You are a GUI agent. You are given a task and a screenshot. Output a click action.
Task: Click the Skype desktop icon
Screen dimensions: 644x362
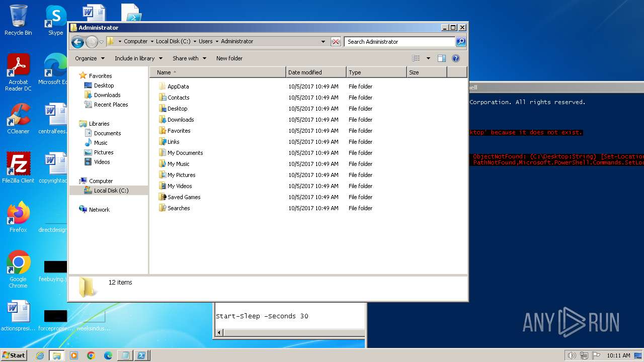(55, 20)
